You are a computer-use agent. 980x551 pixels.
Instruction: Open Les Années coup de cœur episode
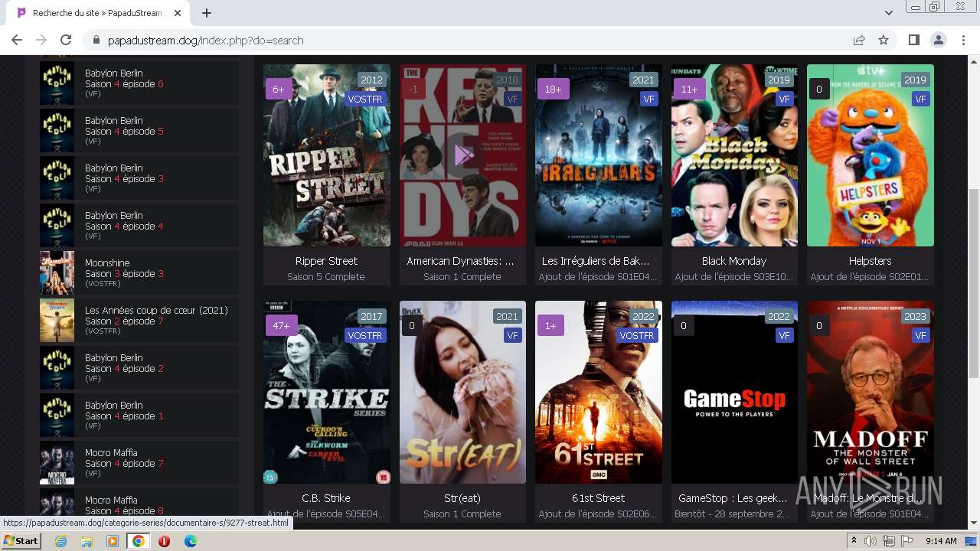click(x=139, y=321)
